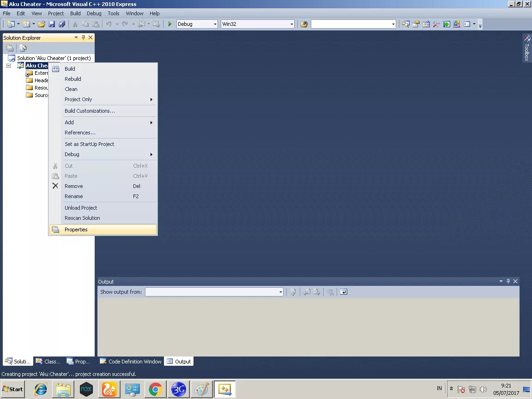Image resolution: width=532 pixels, height=399 pixels.
Task: Collapse the Aku Cheater project tree node
Action: tap(8, 66)
